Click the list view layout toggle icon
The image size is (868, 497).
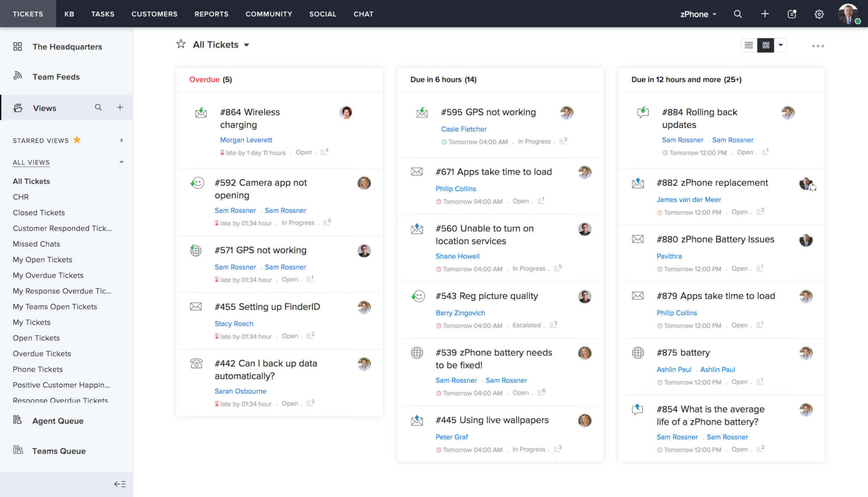coord(749,44)
